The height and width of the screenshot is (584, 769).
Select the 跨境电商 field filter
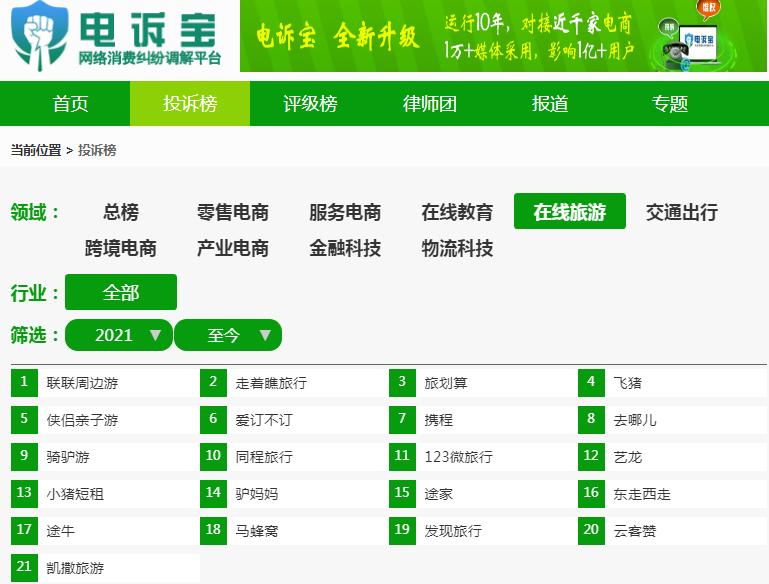(121, 248)
